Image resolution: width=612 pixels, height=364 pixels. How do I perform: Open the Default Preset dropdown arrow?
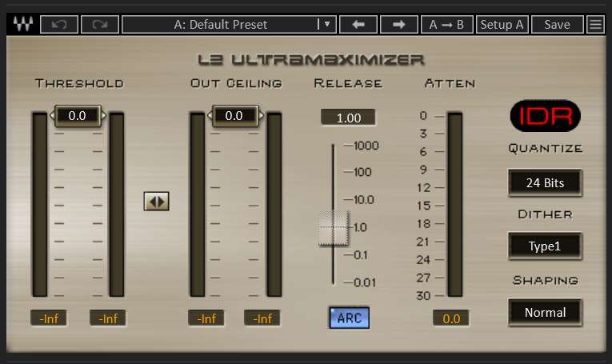[326, 24]
